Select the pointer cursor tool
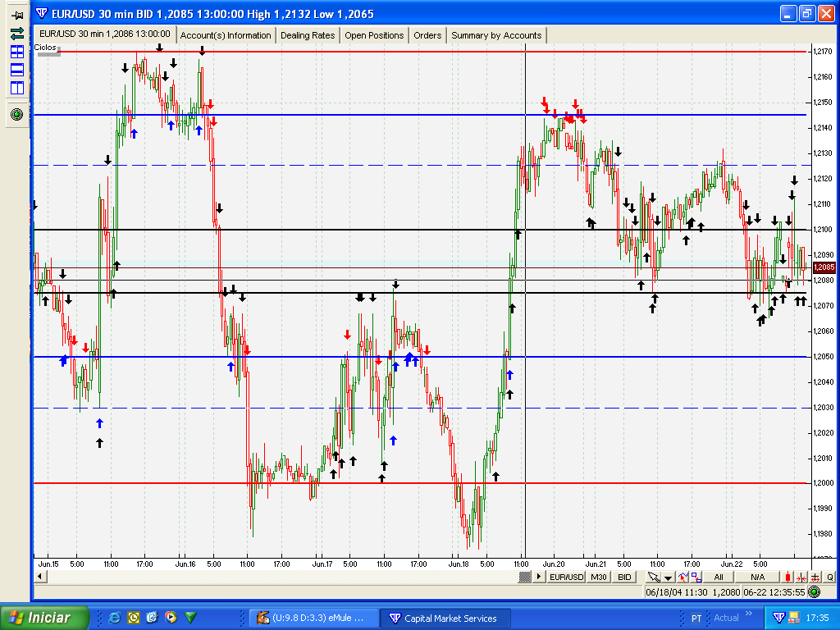This screenshot has height=630, width=840. pyautogui.click(x=652, y=577)
